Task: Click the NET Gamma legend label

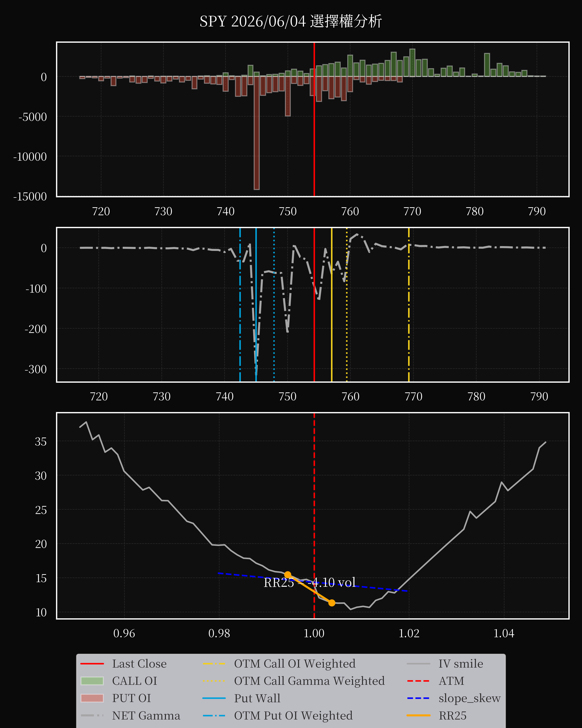Action: tap(146, 716)
